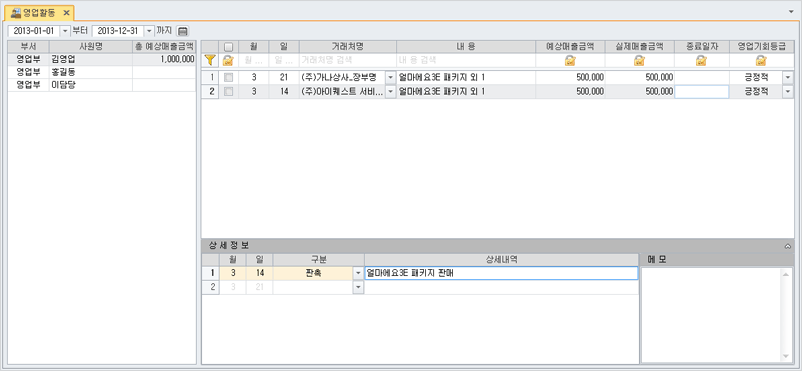This screenshot has width=802, height=371.
Task: Click the 일 filter field
Action: tap(284, 61)
